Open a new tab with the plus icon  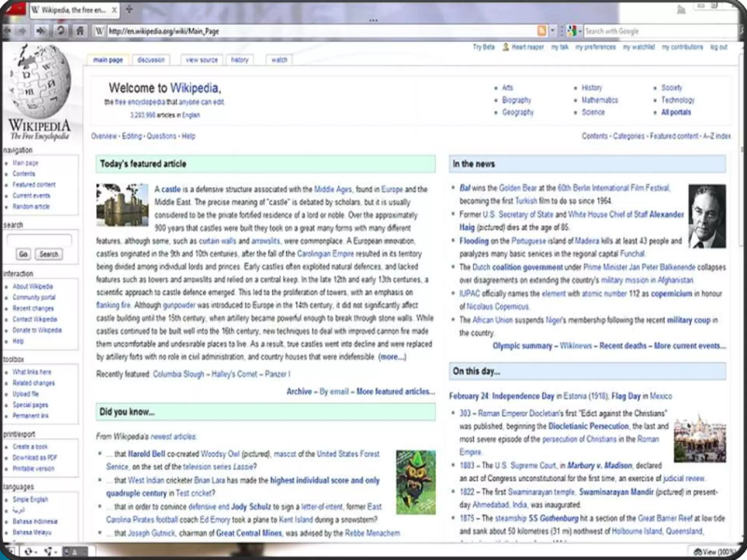pos(129,10)
